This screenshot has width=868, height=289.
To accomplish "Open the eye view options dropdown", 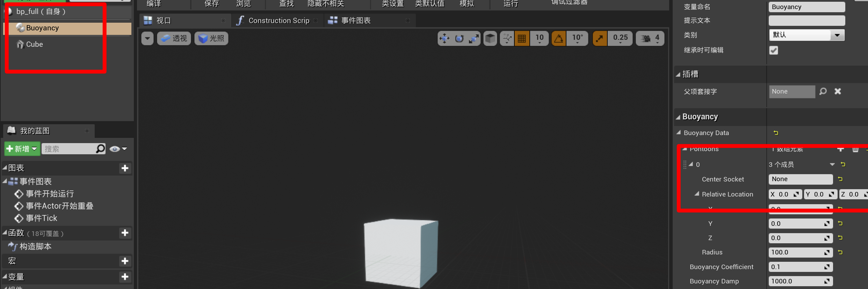I will 118,149.
